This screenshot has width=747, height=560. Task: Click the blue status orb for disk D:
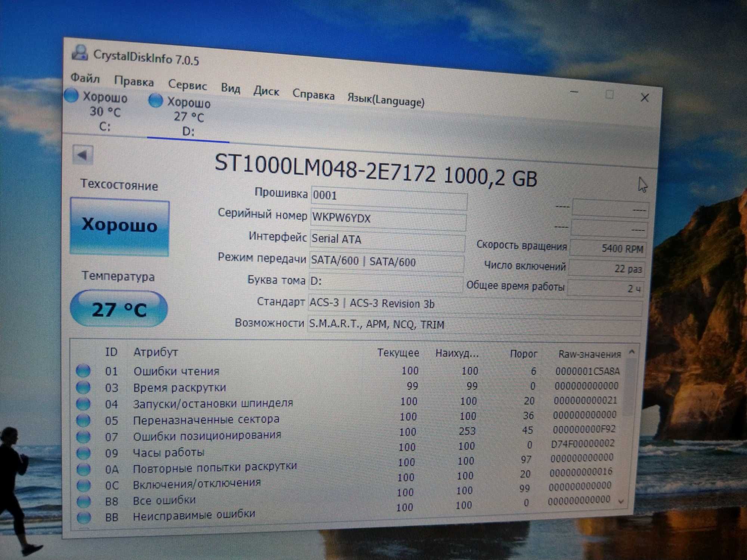[x=155, y=100]
